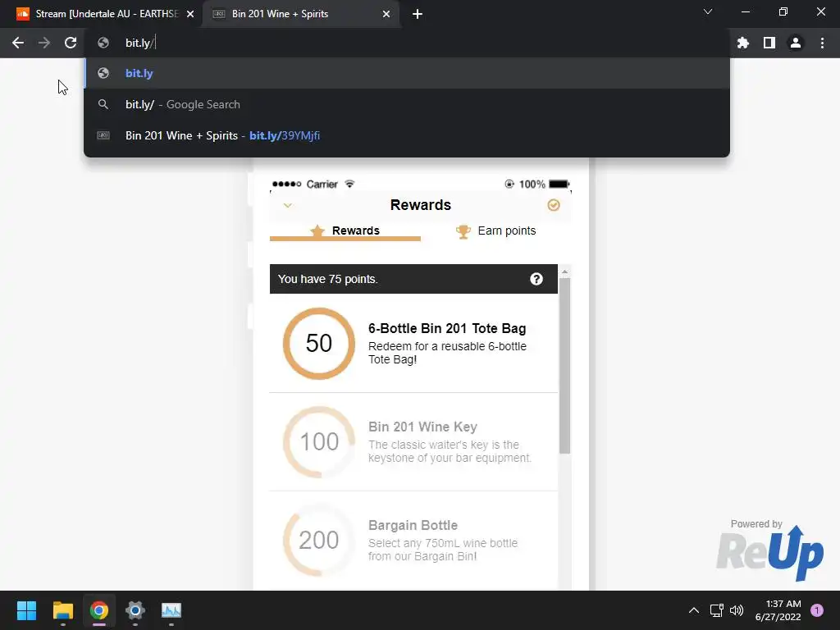Open the Bin 201 Wine Key reward
Image resolution: width=840 pixels, height=630 pixels.
coord(413,442)
